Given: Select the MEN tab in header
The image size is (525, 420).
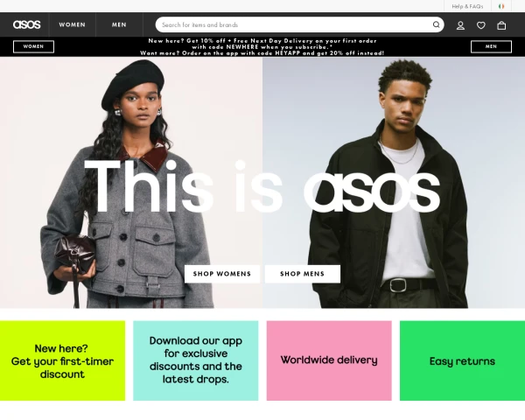Looking at the screenshot, I should [119, 24].
